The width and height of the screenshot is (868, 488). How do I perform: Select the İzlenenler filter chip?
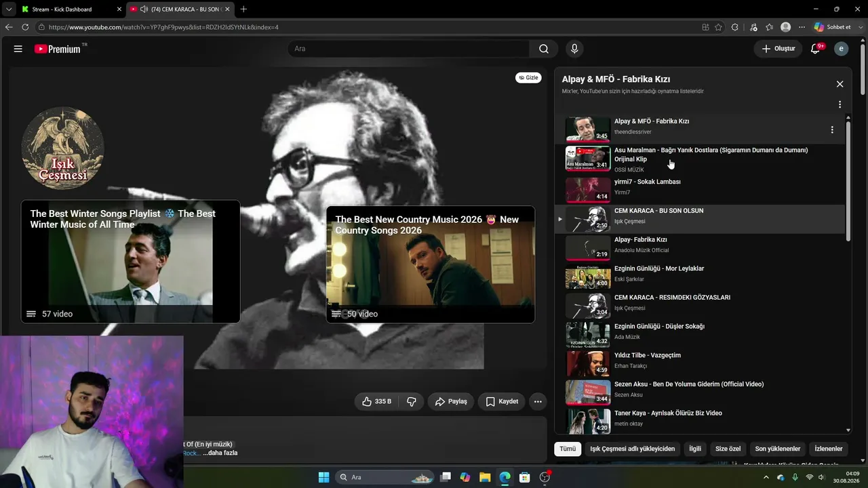[829, 449]
